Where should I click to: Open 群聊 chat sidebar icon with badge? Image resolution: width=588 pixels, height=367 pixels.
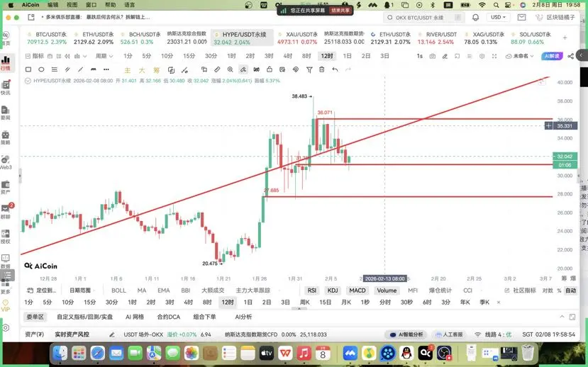click(6, 212)
